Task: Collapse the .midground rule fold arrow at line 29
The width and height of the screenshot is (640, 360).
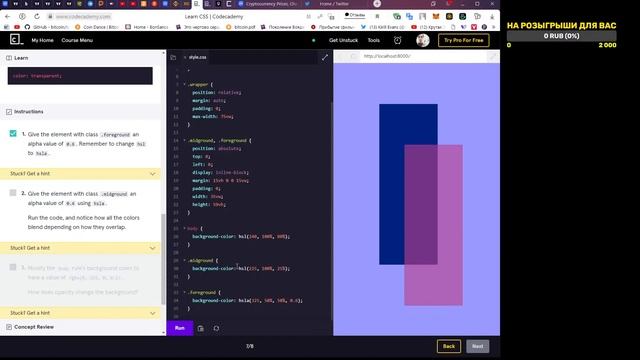Action: point(184,260)
